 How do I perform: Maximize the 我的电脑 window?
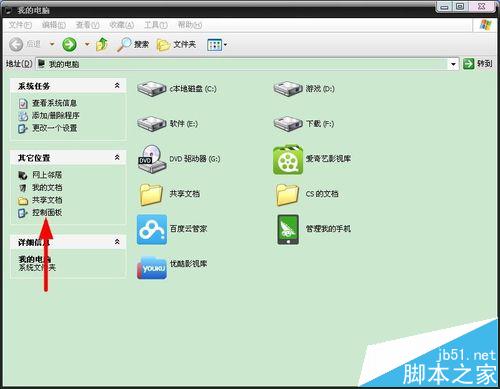[x=460, y=7]
